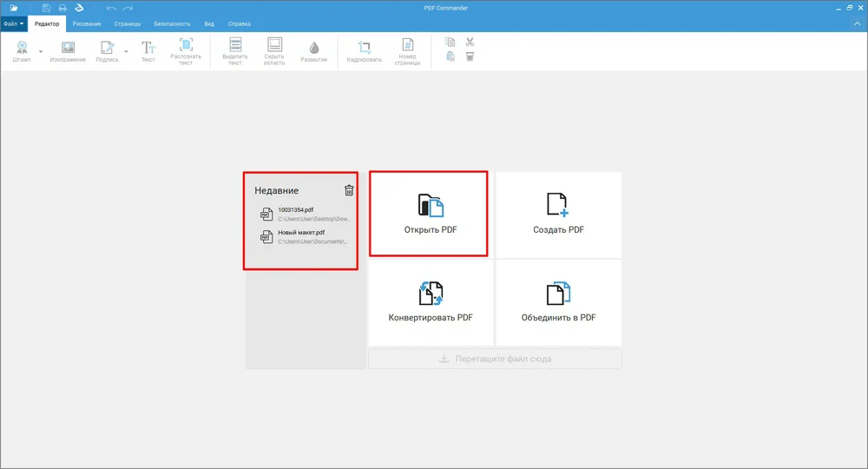Minimize the PDF Commander window
This screenshot has height=469, width=868.
838,8
